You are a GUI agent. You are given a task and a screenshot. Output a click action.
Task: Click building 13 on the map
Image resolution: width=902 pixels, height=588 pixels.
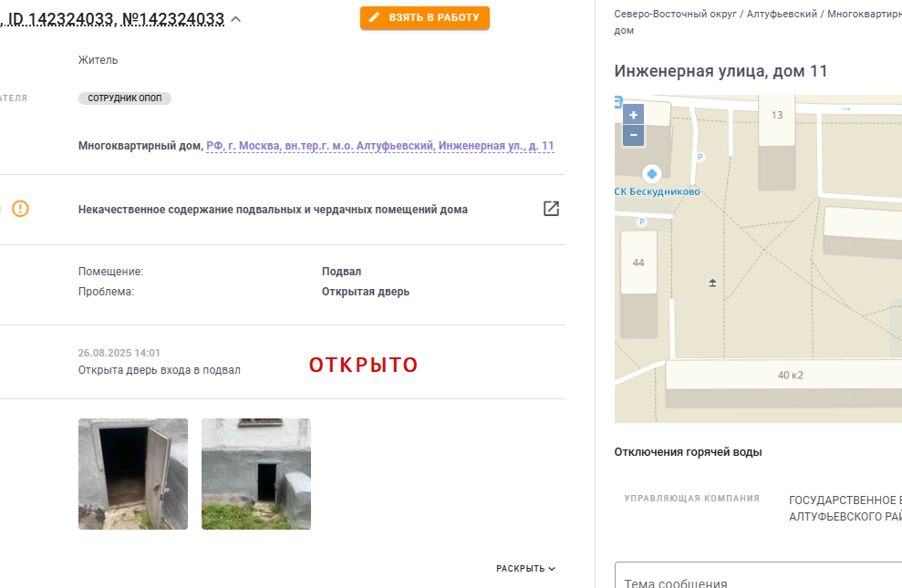click(x=777, y=115)
